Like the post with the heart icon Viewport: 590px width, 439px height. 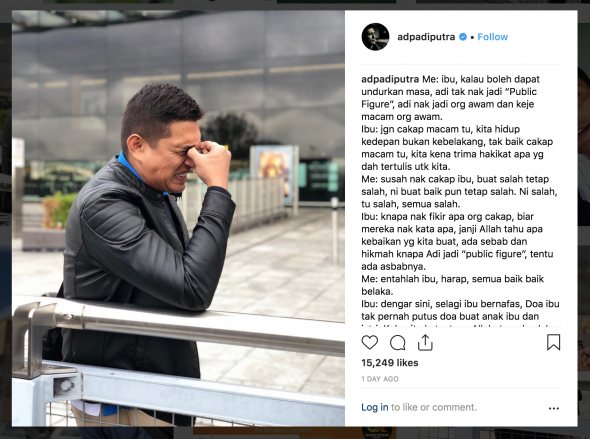370,342
